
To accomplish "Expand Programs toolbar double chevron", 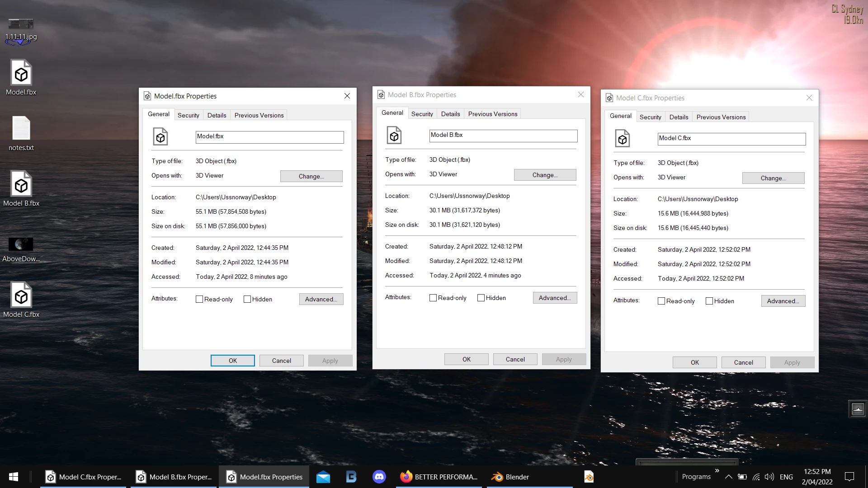I will click(x=717, y=471).
